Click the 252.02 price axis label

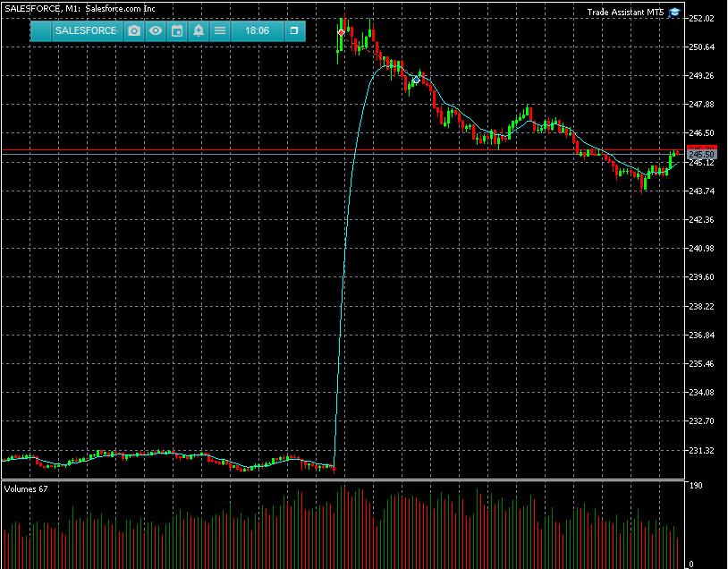click(701, 19)
